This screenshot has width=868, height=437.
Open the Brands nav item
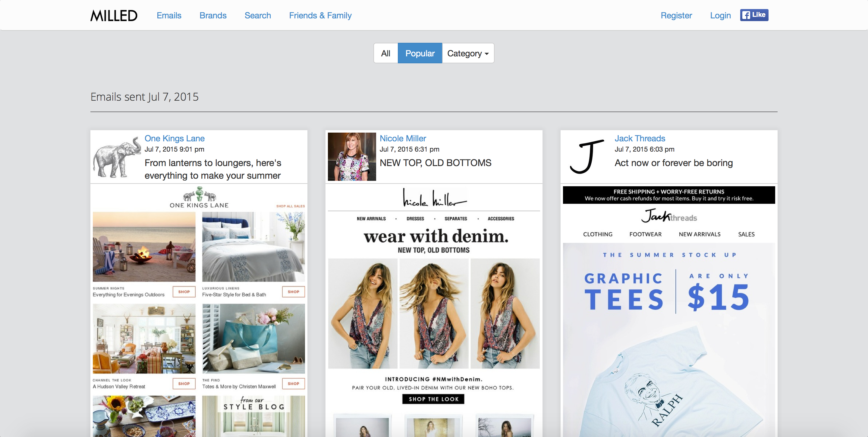212,15
